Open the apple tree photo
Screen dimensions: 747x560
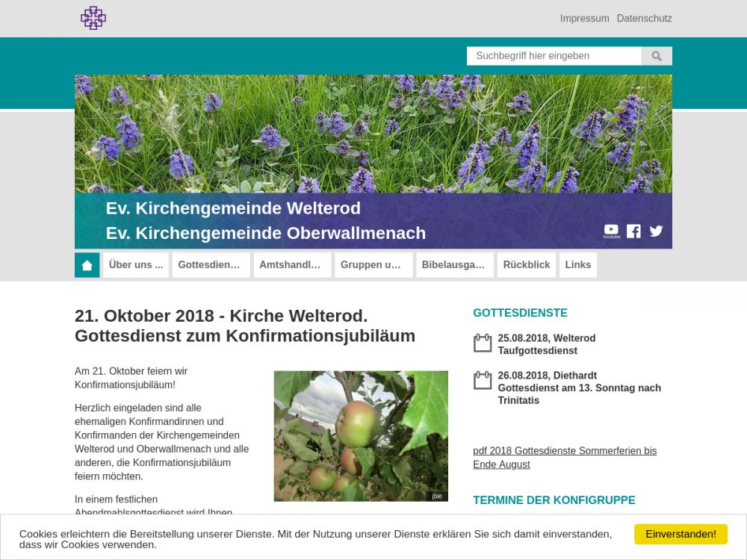click(361, 436)
